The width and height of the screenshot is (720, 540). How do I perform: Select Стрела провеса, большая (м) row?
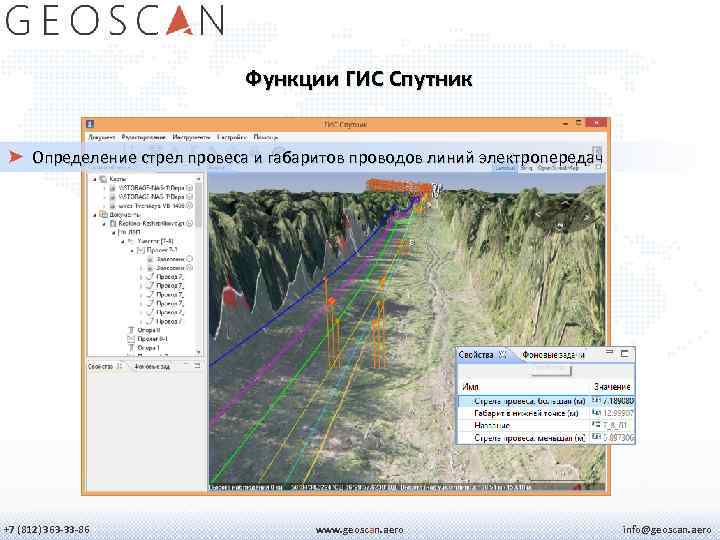pos(546,401)
